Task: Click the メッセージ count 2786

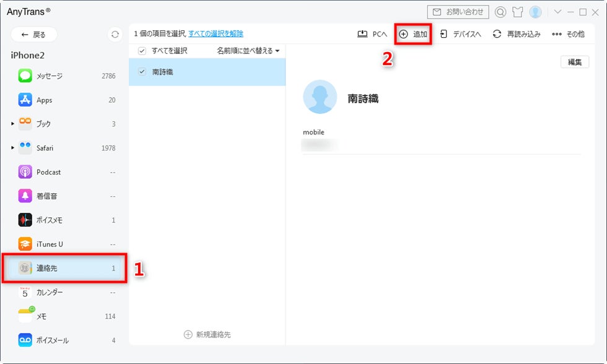Action: click(108, 76)
